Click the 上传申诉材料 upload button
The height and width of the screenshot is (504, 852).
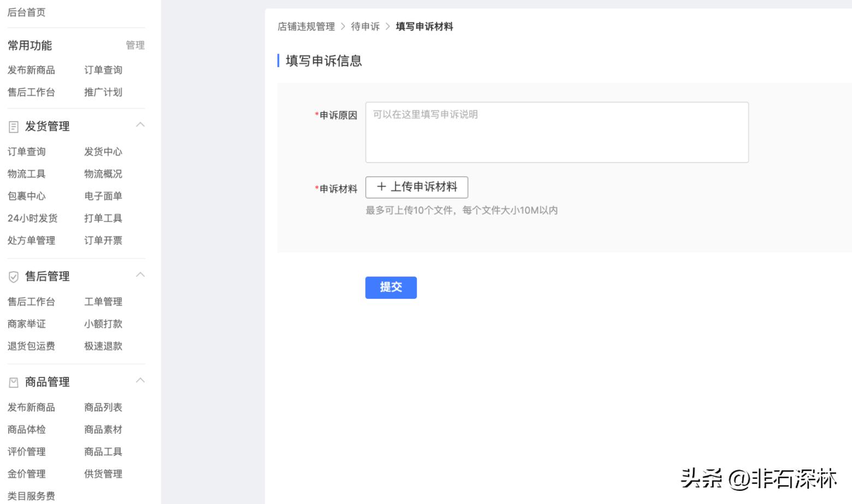416,187
